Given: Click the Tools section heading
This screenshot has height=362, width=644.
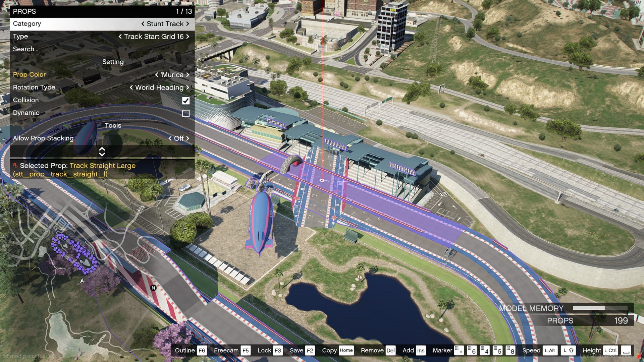Looking at the screenshot, I should click(x=113, y=126).
